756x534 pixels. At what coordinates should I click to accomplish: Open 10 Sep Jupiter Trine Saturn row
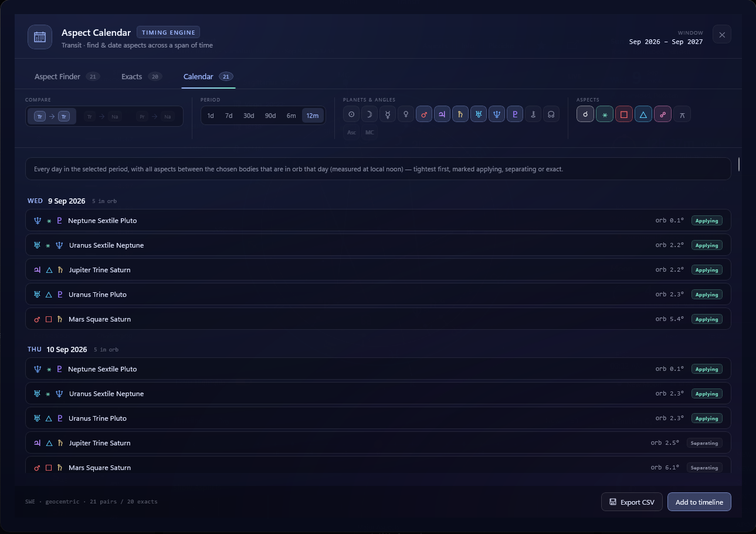(378, 443)
